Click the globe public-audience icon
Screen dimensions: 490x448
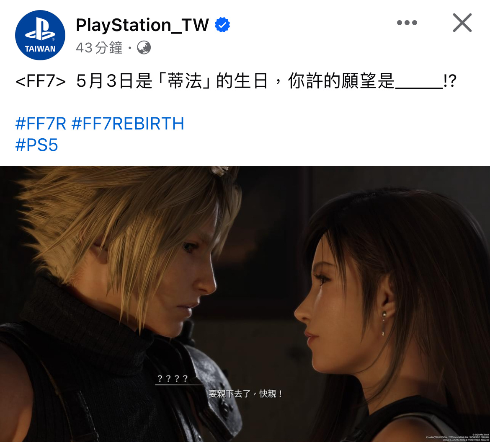(x=144, y=48)
